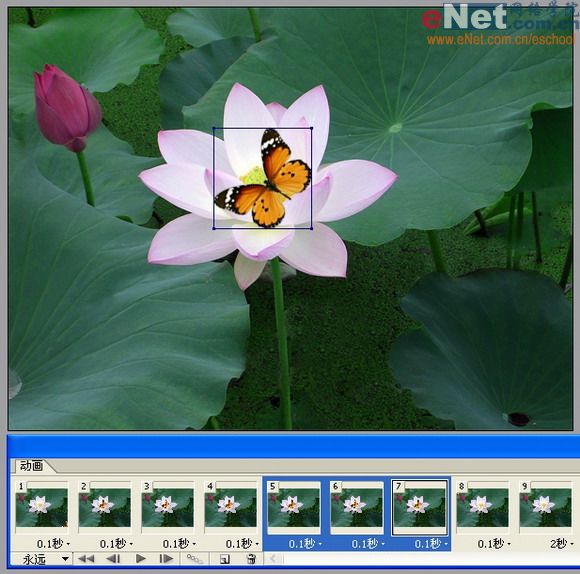Go to the previous animation frame

[x=113, y=559]
